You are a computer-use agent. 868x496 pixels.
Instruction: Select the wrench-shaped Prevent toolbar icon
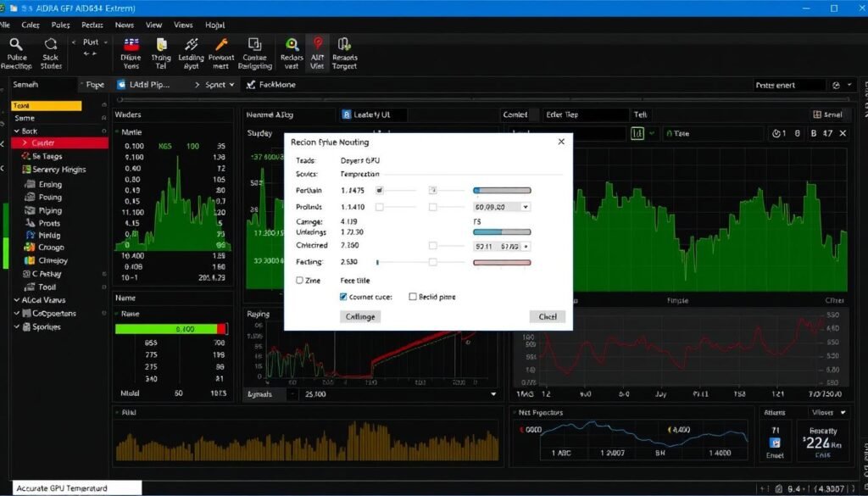(x=220, y=48)
